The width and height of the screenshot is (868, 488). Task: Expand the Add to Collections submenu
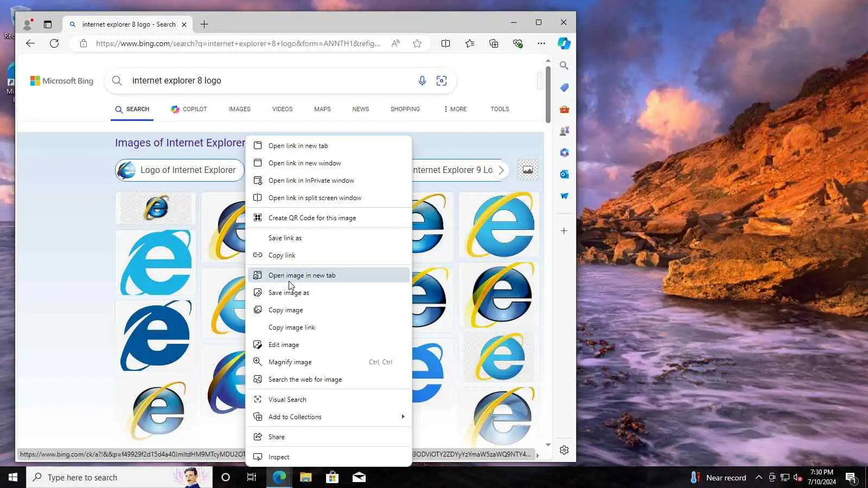pyautogui.click(x=329, y=417)
